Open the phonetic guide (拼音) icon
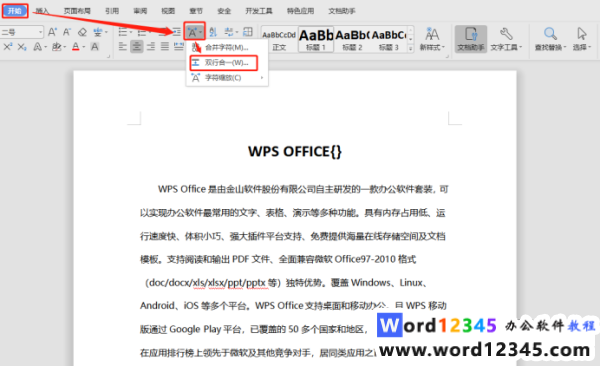 click(x=98, y=32)
